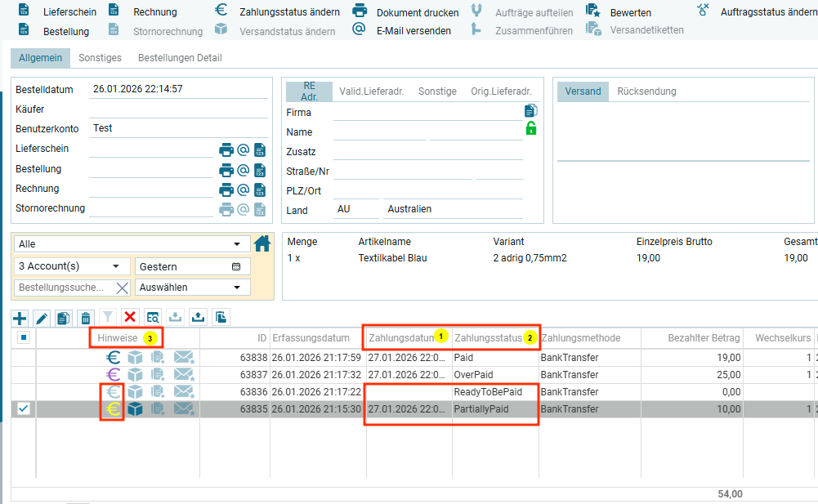This screenshot has height=504, width=818.
Task: Open the Alle filter dropdown
Action: [x=132, y=244]
